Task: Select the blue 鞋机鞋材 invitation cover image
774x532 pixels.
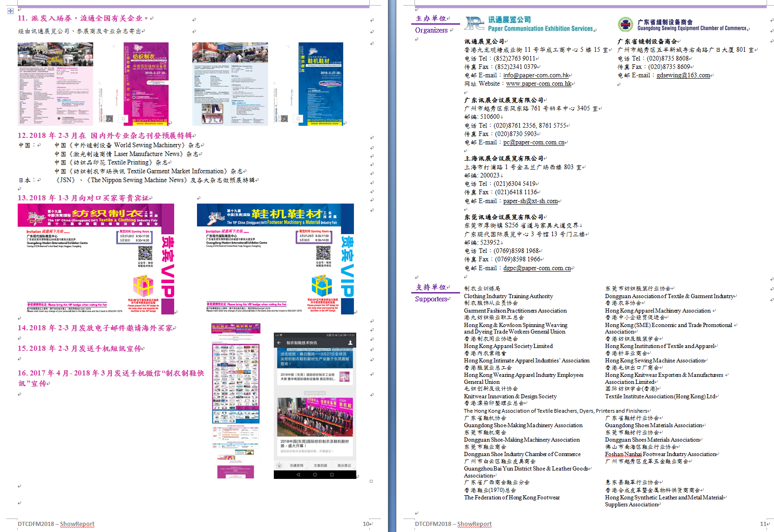Action: 320,84
